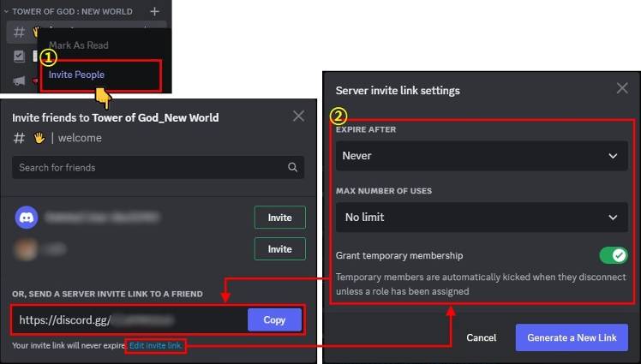Collapse the Tower of God : New World category

coord(7,11)
